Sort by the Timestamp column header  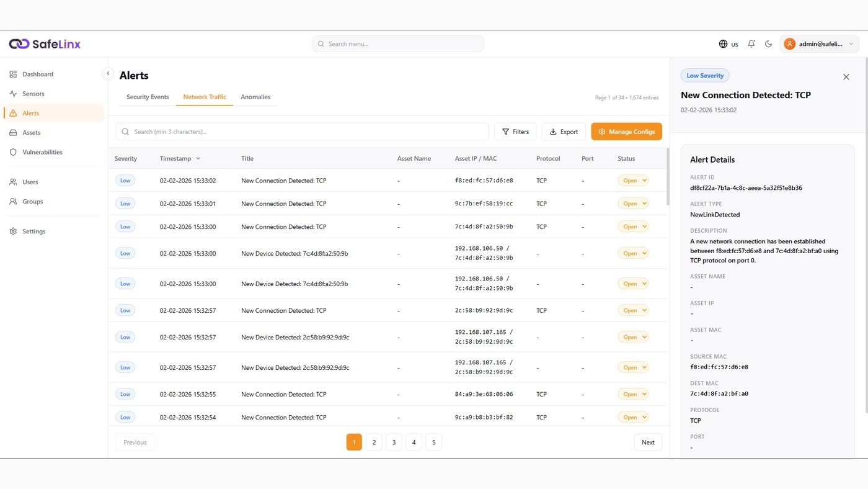tap(180, 158)
